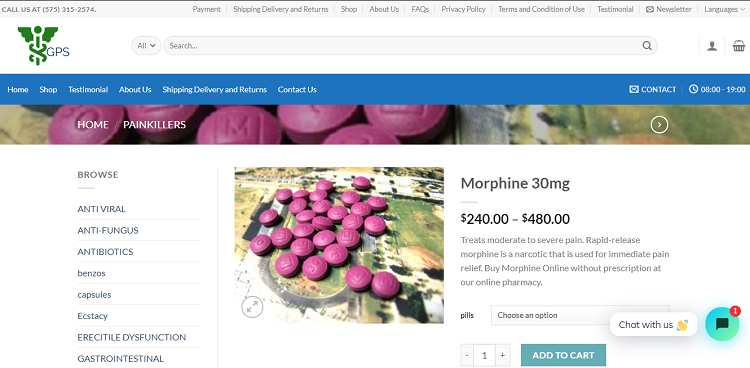Select Ecstacy category in Browse
This screenshot has height=368, width=750.
(92, 316)
